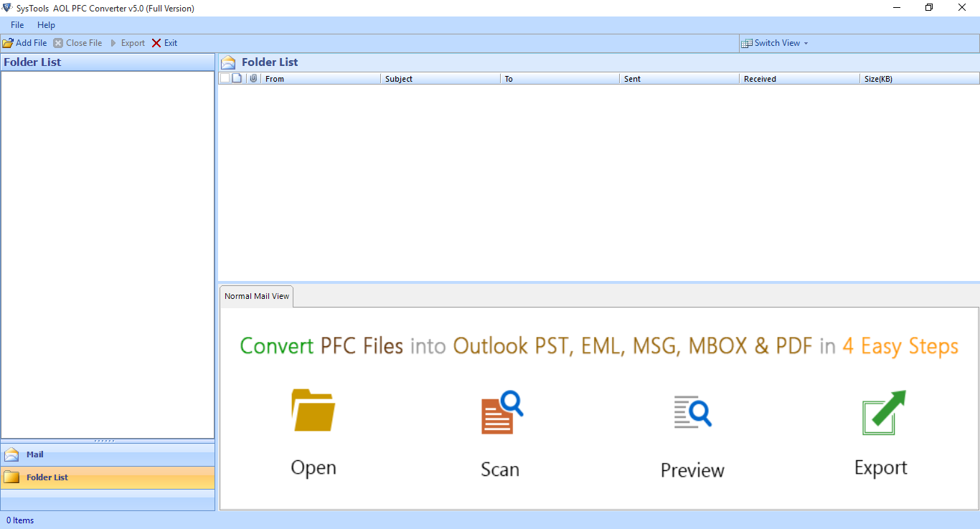Click the red Exit X icon
The image size is (980, 529).
[x=156, y=43]
